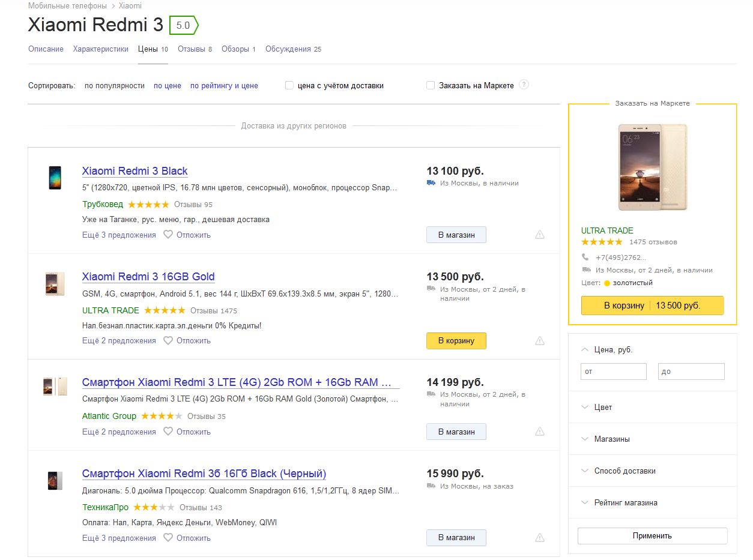The width and height of the screenshot is (753, 560).
Task: Click В магазин for the 15 990 руб. offer
Action: [456, 538]
